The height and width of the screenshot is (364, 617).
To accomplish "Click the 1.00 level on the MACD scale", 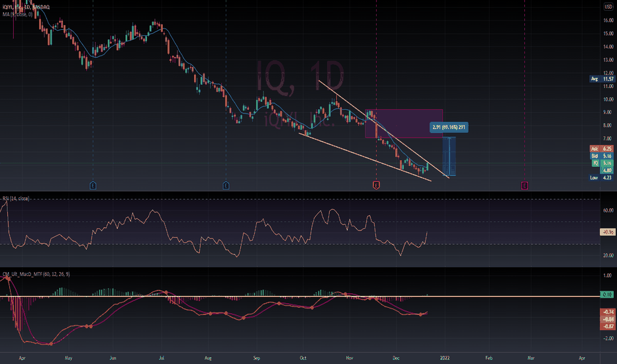I will (608, 275).
